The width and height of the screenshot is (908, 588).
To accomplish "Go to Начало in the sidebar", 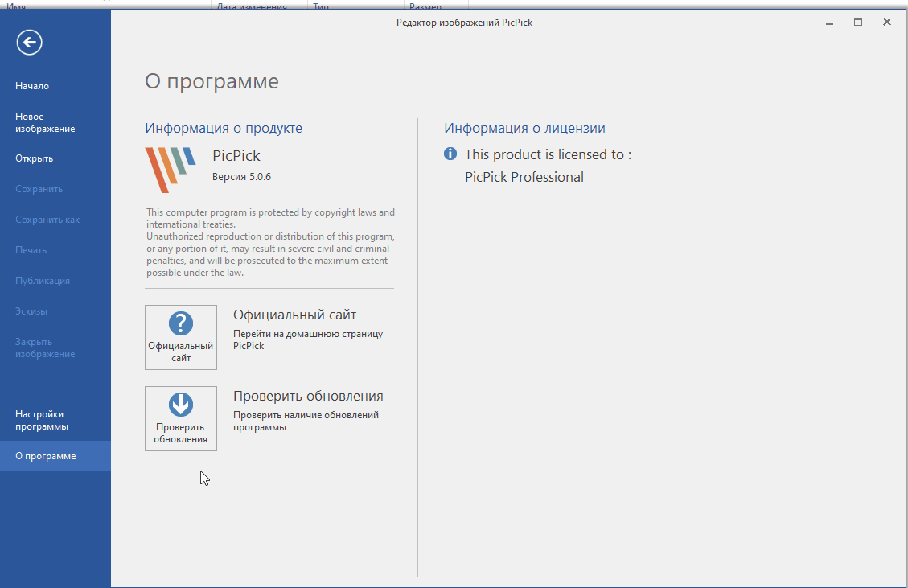I will coord(32,86).
